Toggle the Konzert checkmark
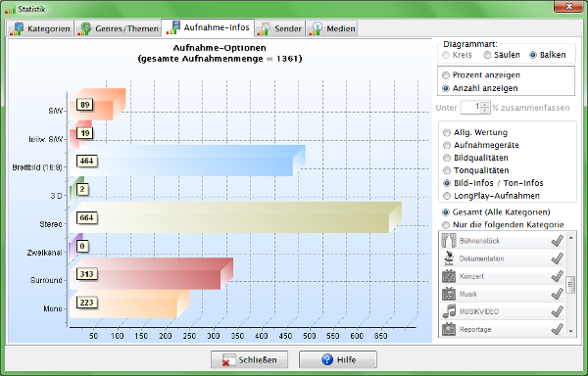Viewport: 588px width, 376px height. [x=558, y=276]
